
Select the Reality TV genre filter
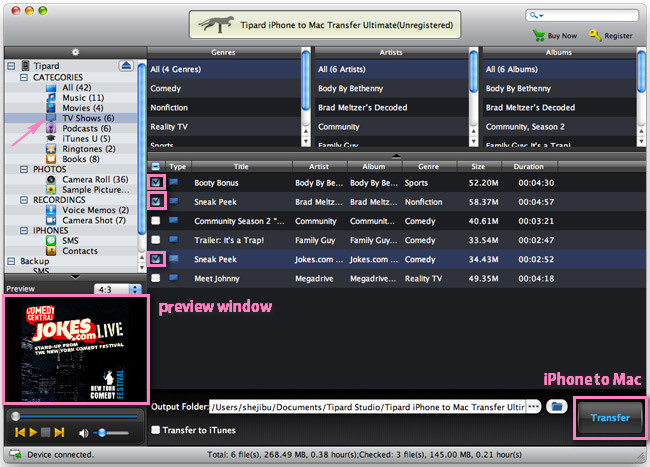click(x=224, y=126)
